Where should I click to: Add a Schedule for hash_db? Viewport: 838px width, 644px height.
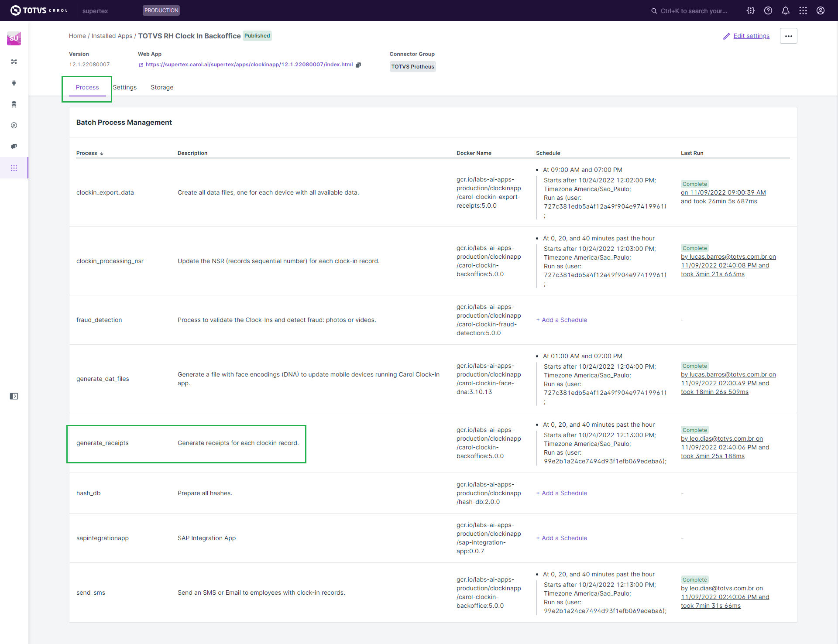click(x=562, y=493)
